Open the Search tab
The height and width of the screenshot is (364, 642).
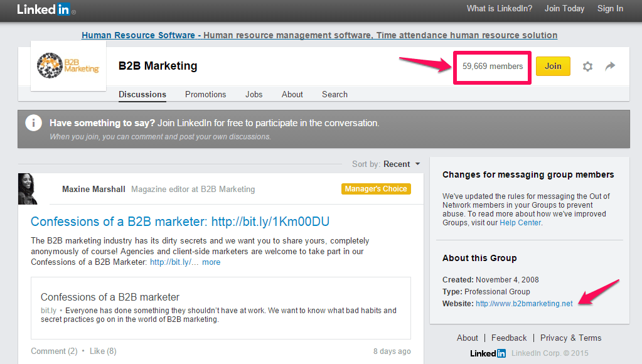(x=334, y=95)
